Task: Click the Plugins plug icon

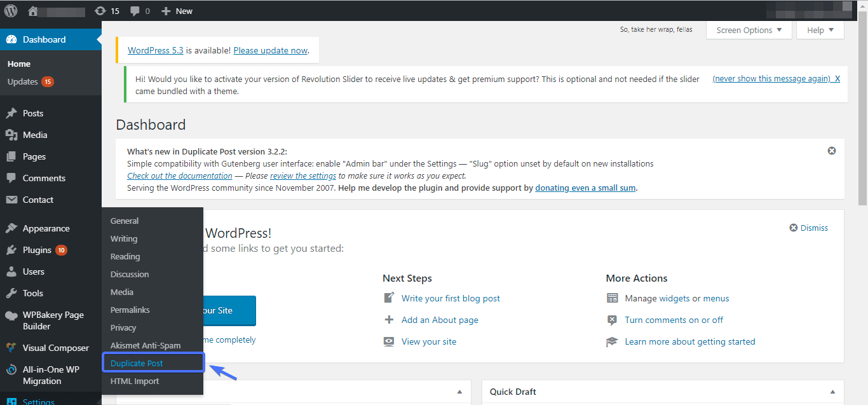Action: pos(11,250)
